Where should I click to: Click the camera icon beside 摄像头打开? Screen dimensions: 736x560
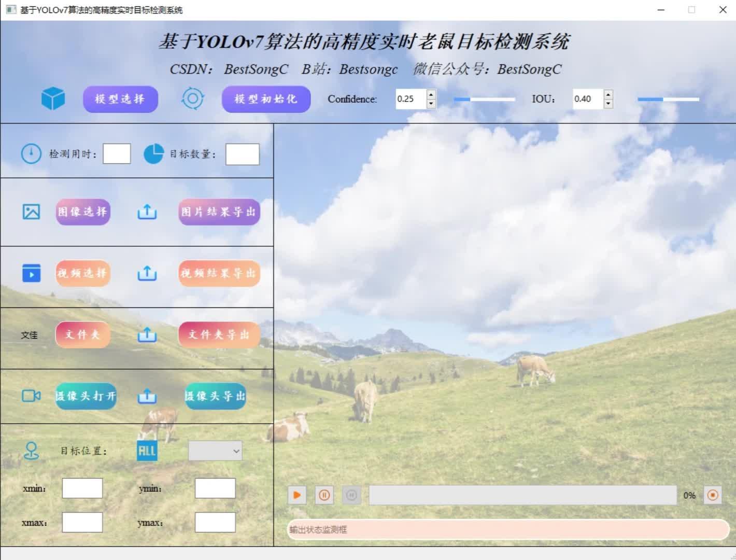click(x=31, y=396)
